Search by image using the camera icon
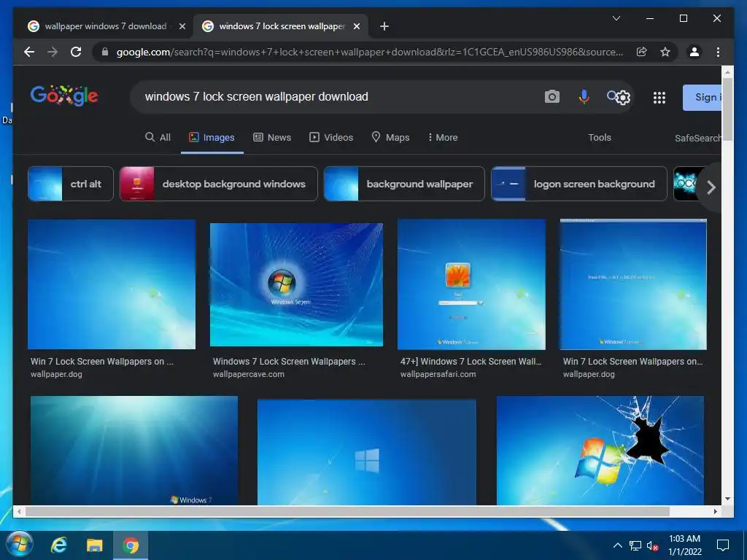747x560 pixels. [551, 97]
